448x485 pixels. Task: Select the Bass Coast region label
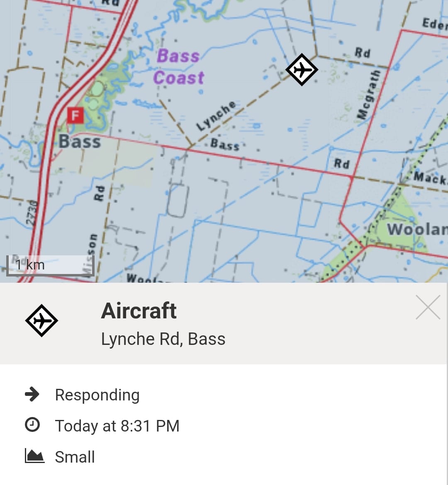tap(179, 67)
